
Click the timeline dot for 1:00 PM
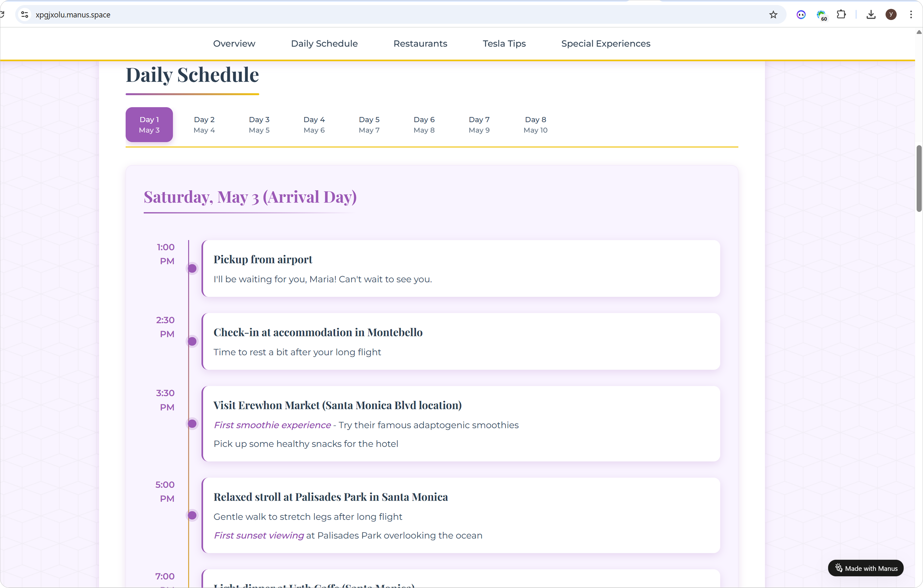tap(192, 268)
